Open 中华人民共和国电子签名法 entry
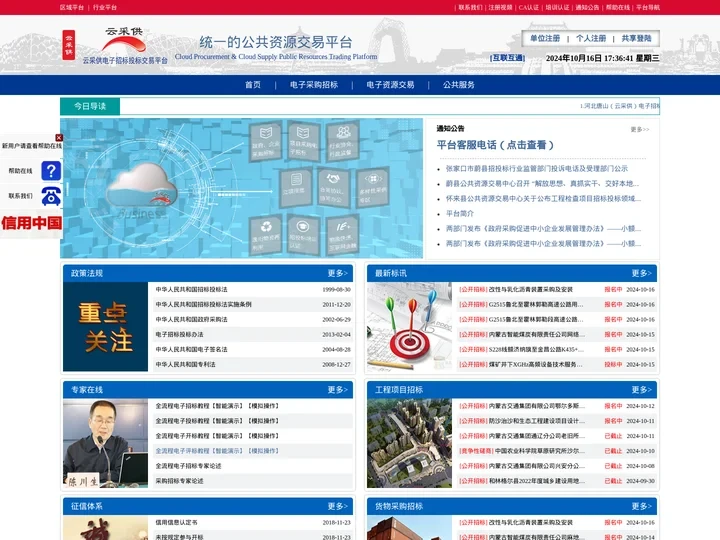This screenshot has height=540, width=720. (191, 349)
